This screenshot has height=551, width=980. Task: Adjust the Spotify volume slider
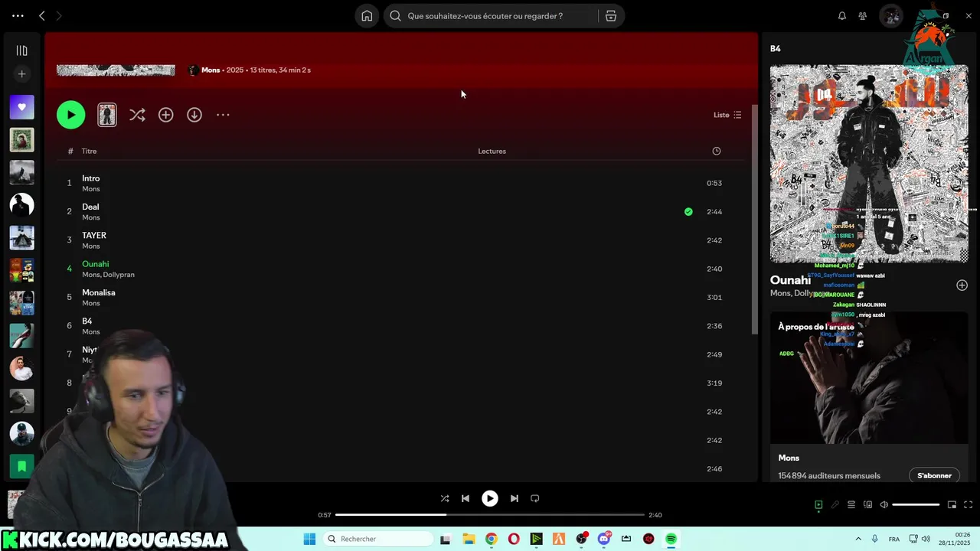point(916,505)
